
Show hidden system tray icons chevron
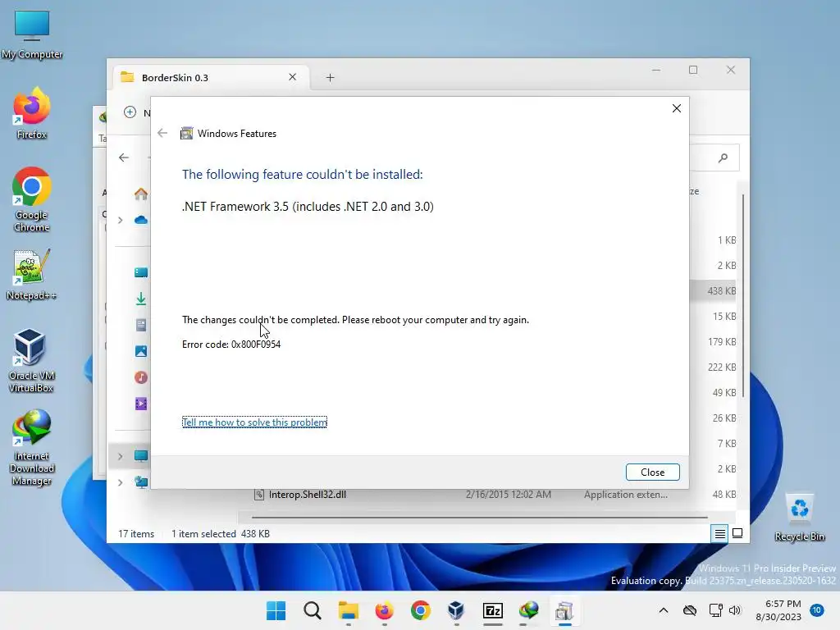click(x=663, y=610)
